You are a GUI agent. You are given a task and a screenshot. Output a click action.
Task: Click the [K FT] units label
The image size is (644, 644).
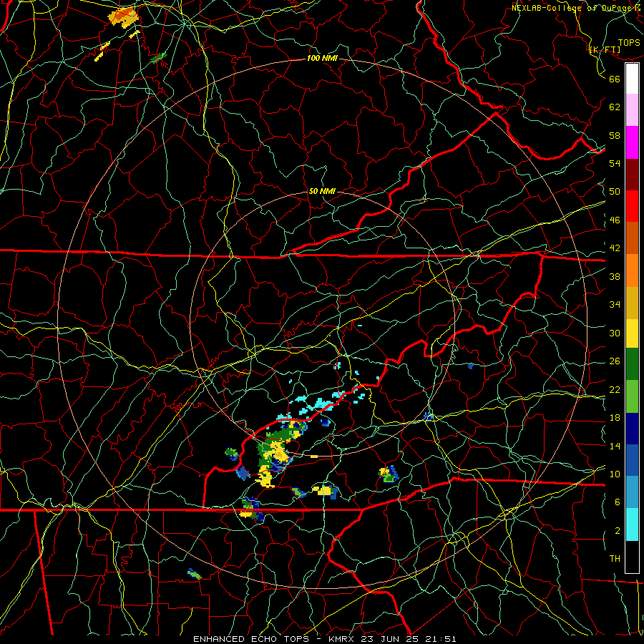tap(605, 50)
